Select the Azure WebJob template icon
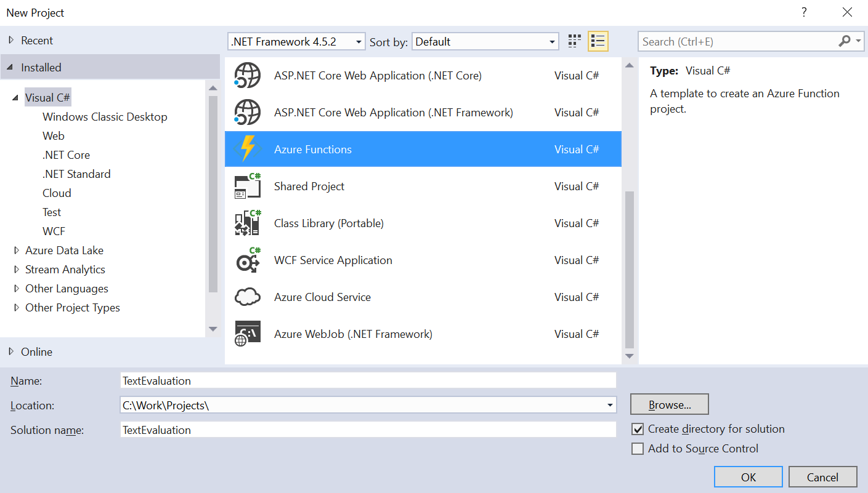868x493 pixels. click(248, 334)
